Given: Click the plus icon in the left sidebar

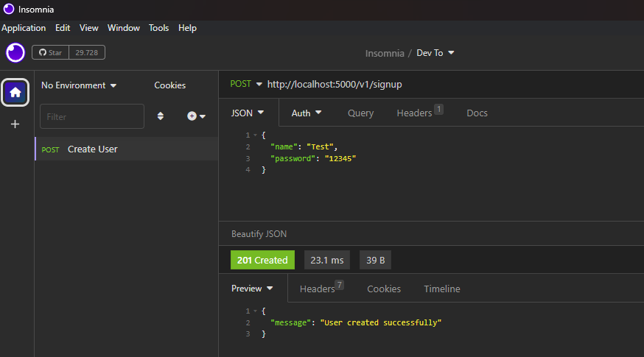Looking at the screenshot, I should pyautogui.click(x=15, y=124).
